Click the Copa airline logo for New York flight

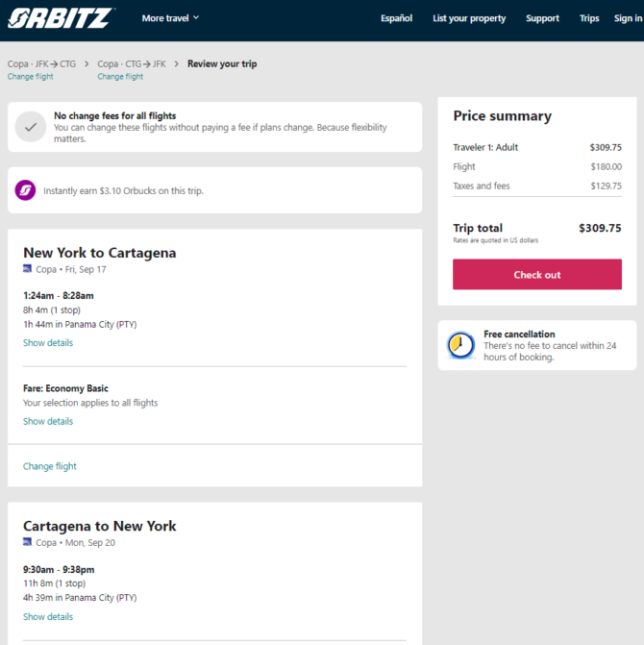click(28, 269)
